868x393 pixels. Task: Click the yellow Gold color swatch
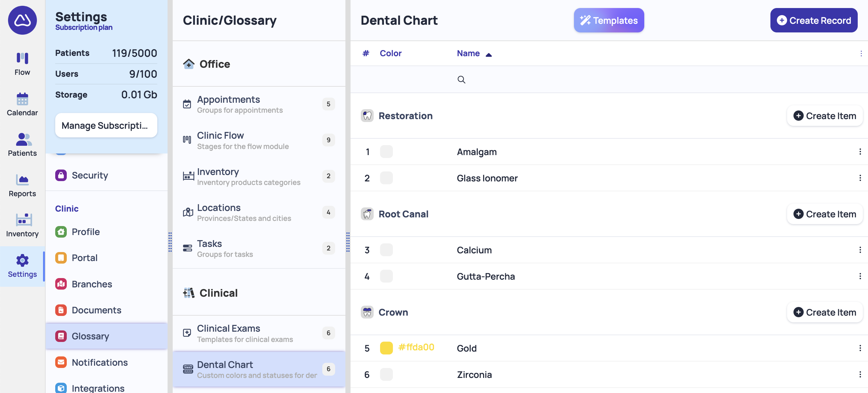click(386, 348)
